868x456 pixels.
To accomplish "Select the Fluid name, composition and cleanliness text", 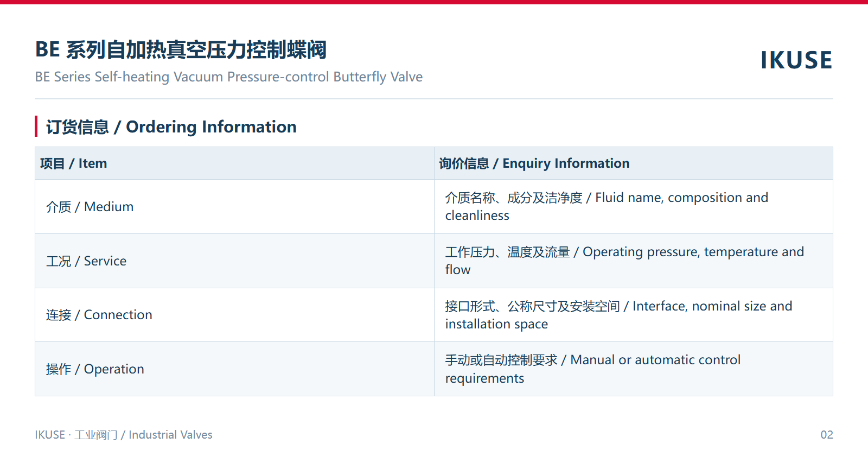I will click(x=607, y=206).
